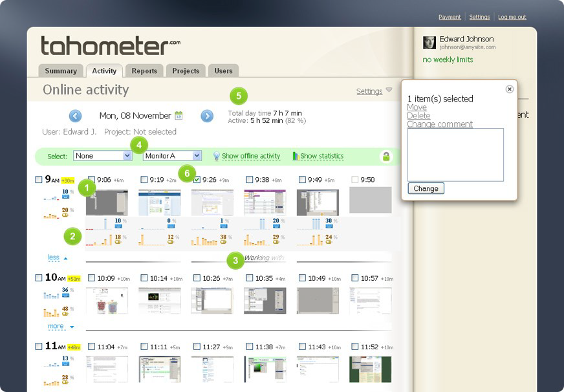
Task: Open the 9:19 screenshot thumbnail
Action: point(160,203)
